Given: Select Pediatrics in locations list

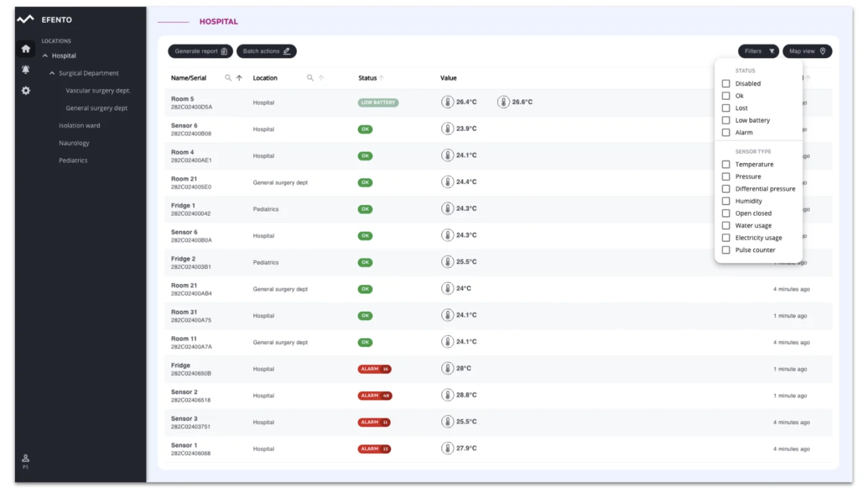Looking at the screenshot, I should 73,161.
